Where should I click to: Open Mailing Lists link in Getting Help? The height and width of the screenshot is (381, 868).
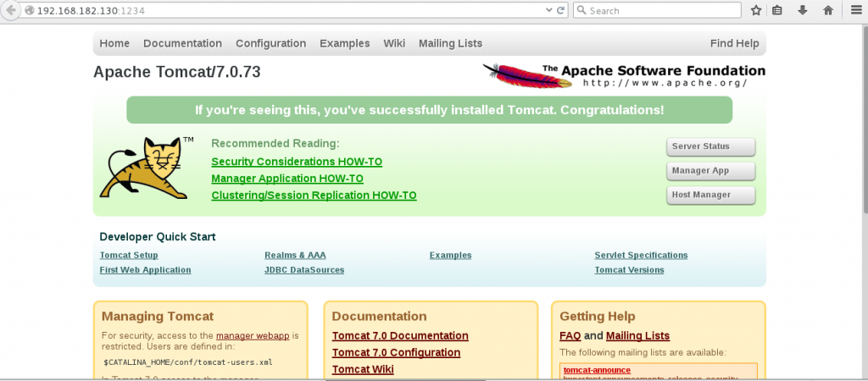pyautogui.click(x=637, y=335)
